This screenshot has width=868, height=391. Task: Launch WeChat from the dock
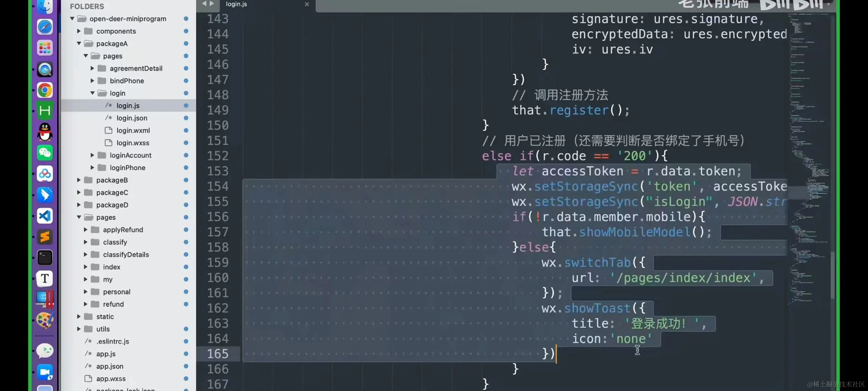click(45, 153)
